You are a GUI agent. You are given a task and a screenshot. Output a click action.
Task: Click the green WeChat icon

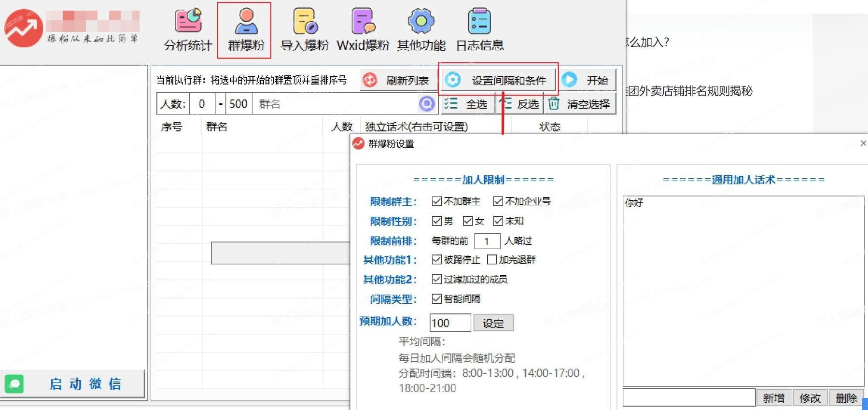point(14,384)
